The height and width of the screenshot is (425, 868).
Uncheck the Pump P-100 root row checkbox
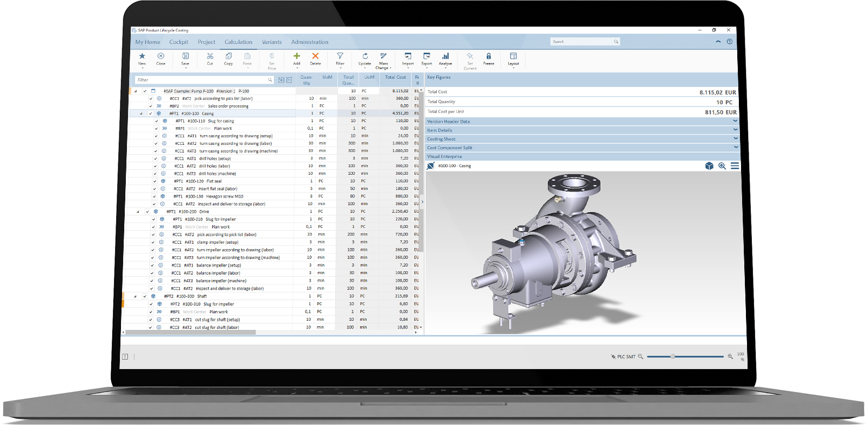(145, 91)
